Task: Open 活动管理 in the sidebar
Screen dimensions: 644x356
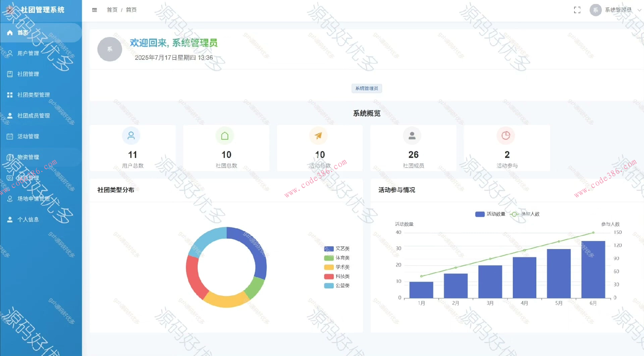Action: point(41,136)
